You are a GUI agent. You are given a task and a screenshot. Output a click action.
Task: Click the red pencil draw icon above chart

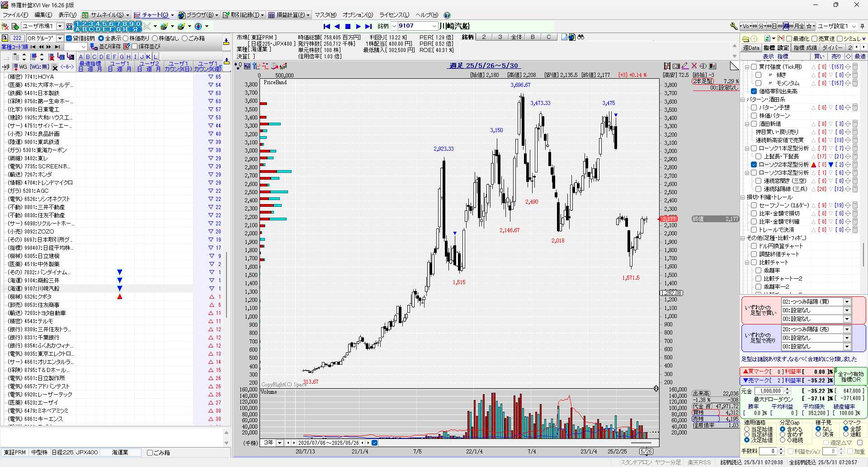pyautogui.click(x=685, y=66)
